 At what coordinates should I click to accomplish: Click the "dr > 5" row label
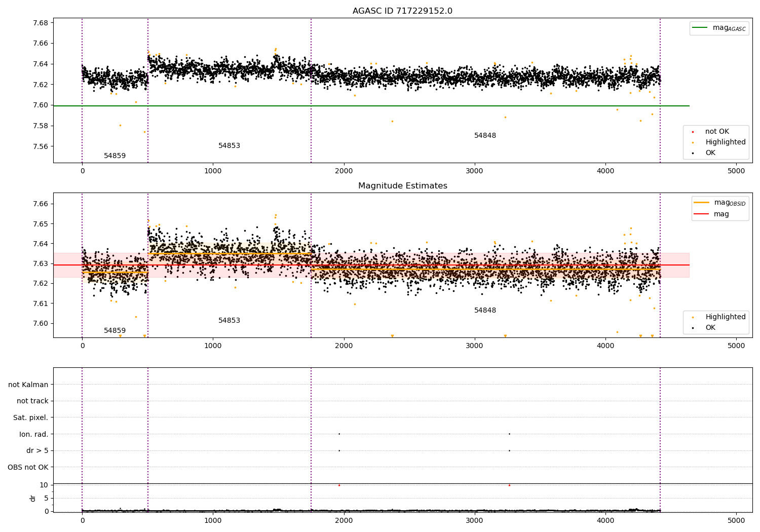pyautogui.click(x=37, y=451)
